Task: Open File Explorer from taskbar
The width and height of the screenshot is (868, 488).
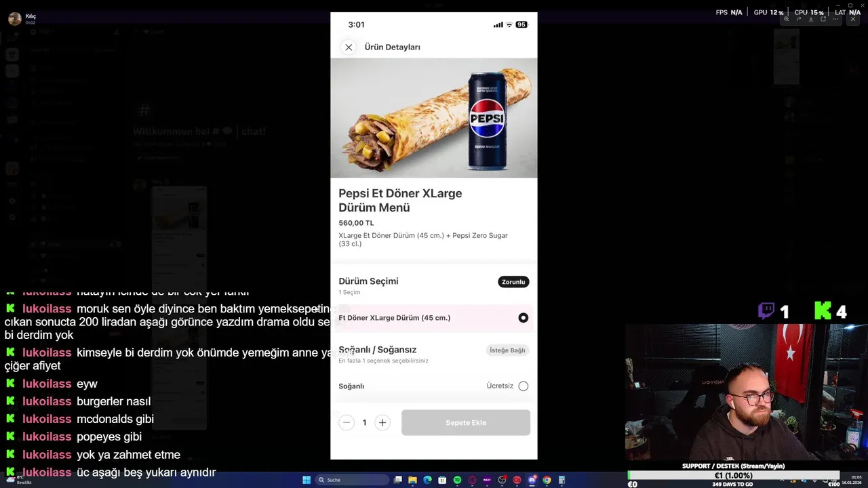Action: pyautogui.click(x=412, y=480)
